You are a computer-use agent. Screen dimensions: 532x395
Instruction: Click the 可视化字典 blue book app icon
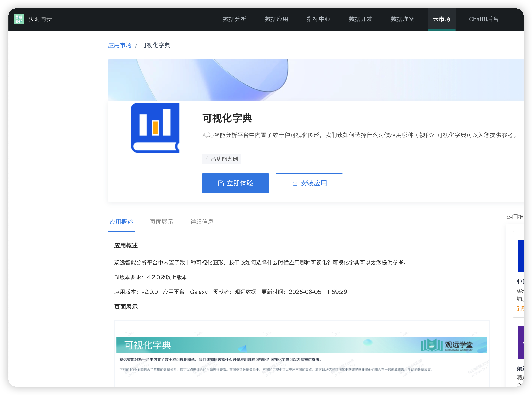coord(155,127)
